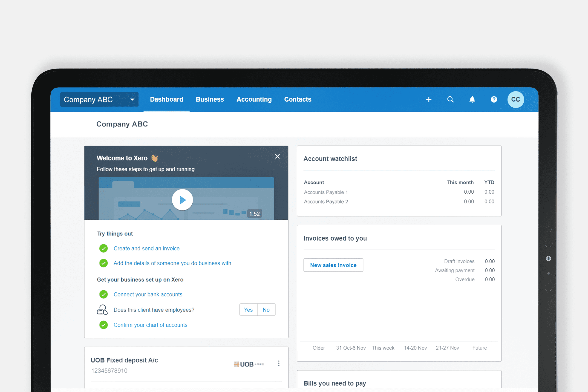Open Accounts Payable 1 in watchlist
The width and height of the screenshot is (588, 392).
pyautogui.click(x=326, y=192)
